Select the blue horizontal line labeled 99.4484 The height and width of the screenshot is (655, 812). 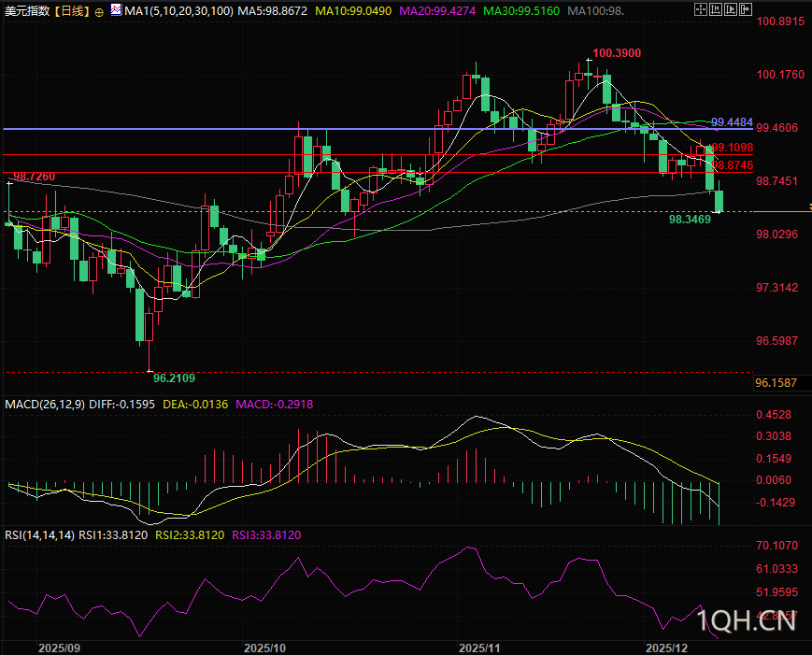(374, 129)
